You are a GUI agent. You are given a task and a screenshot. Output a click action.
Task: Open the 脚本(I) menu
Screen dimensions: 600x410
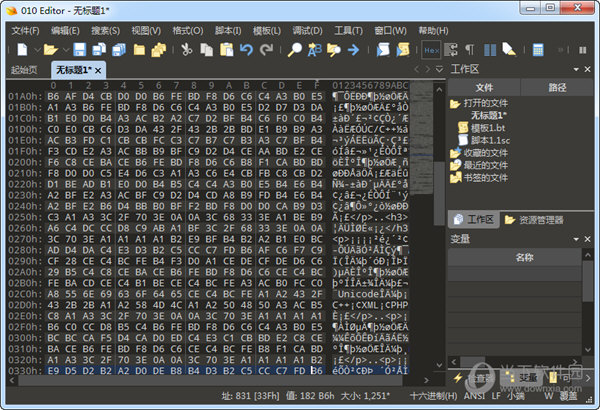pyautogui.click(x=228, y=31)
